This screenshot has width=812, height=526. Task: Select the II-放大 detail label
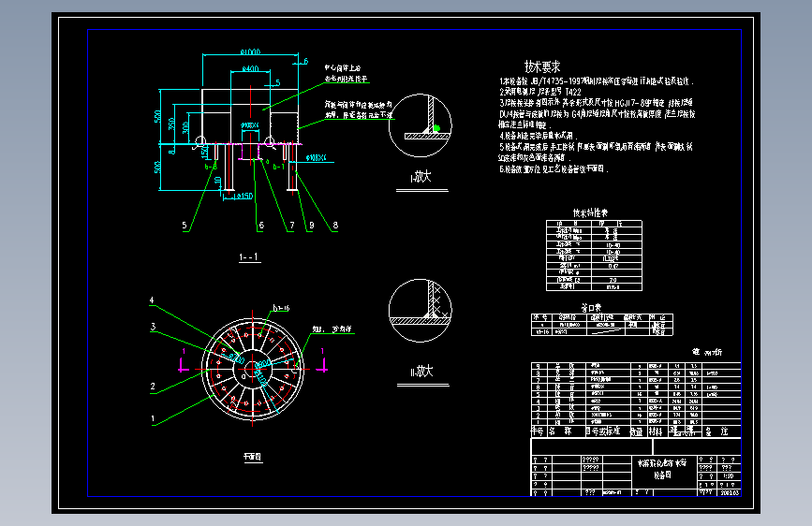(x=421, y=372)
